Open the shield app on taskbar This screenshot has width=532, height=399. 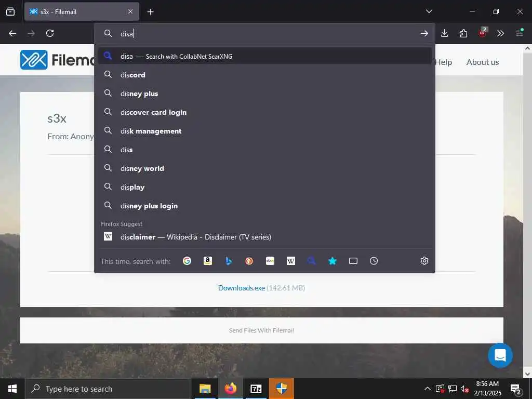[x=281, y=389]
